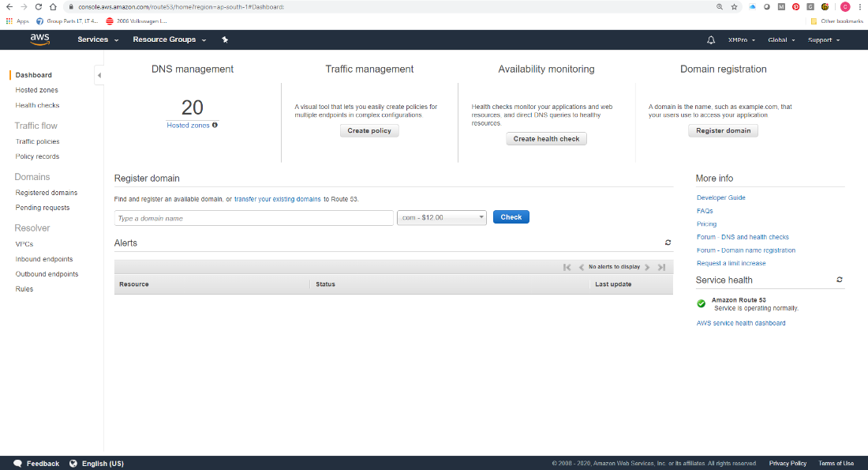Click the Feedback speech bubble icon
868x470 pixels.
[17, 464]
